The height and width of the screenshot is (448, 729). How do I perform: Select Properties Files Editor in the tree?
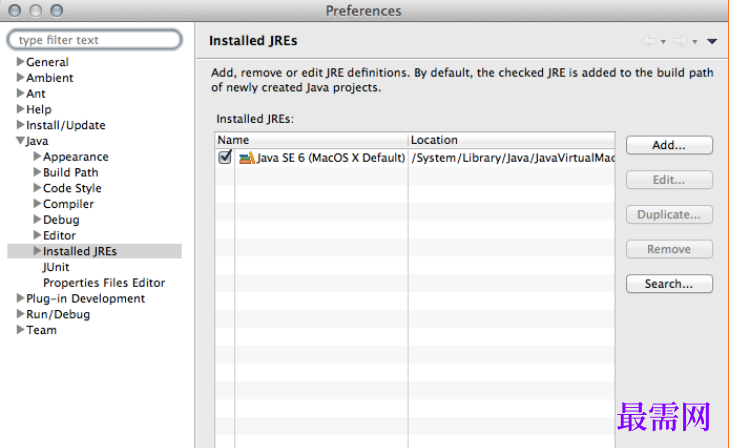(104, 283)
